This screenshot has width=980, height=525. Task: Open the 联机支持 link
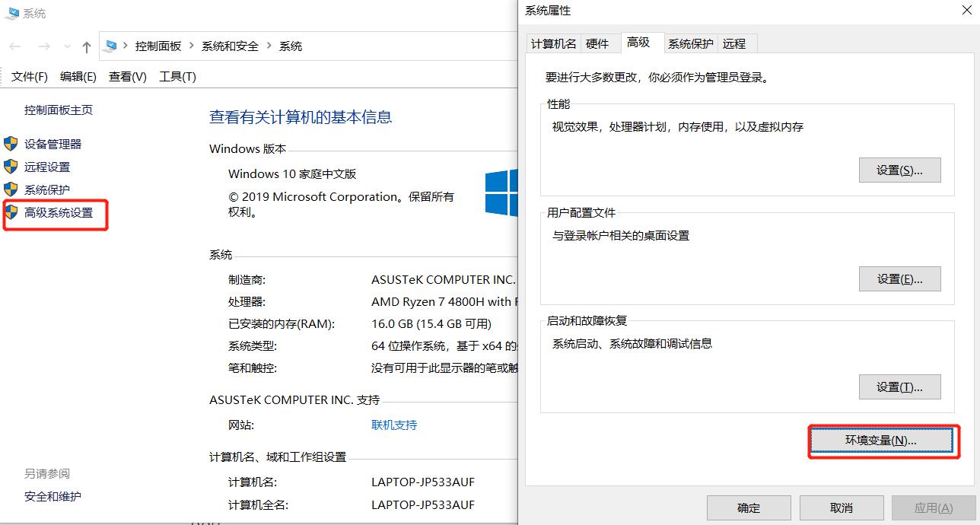(393, 425)
